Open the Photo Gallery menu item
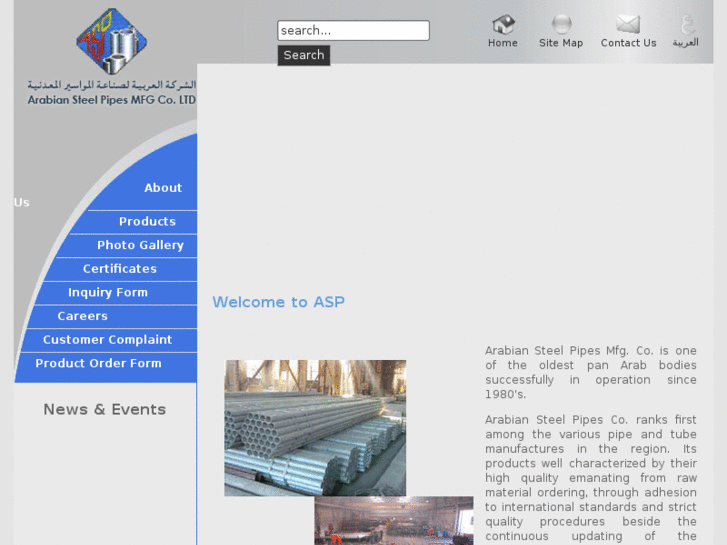This screenshot has width=727, height=545. pyautogui.click(x=140, y=245)
